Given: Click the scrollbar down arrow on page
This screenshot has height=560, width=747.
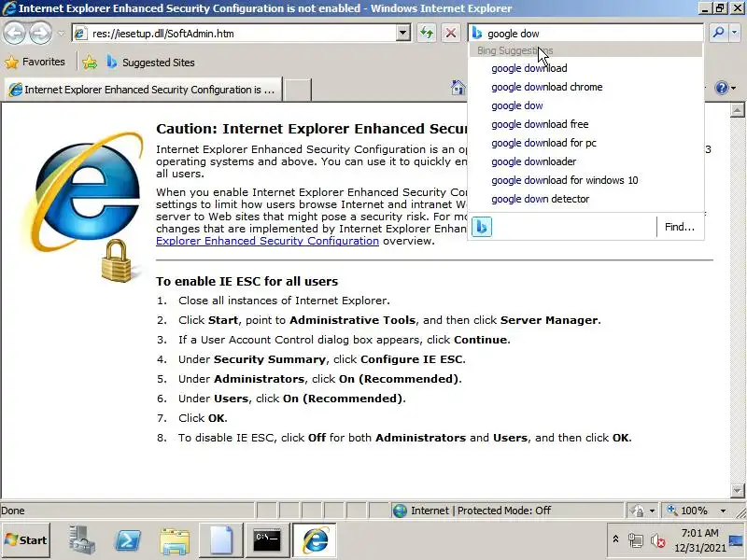Looking at the screenshot, I should (737, 491).
